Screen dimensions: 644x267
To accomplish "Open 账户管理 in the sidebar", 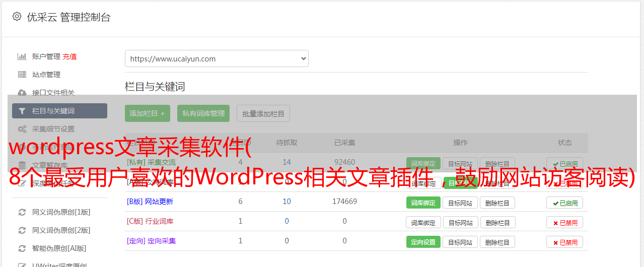I will (x=46, y=56).
